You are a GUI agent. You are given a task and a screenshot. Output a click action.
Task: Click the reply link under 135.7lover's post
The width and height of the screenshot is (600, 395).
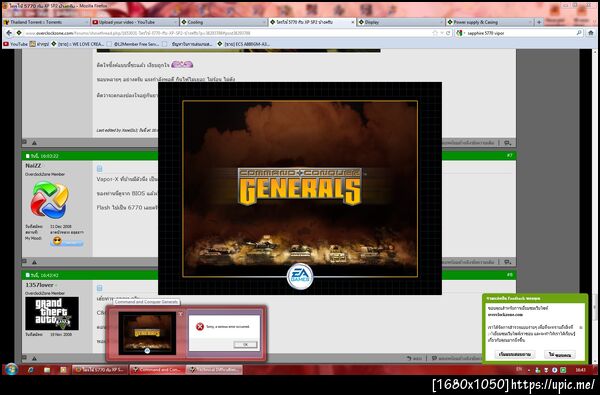414,359
